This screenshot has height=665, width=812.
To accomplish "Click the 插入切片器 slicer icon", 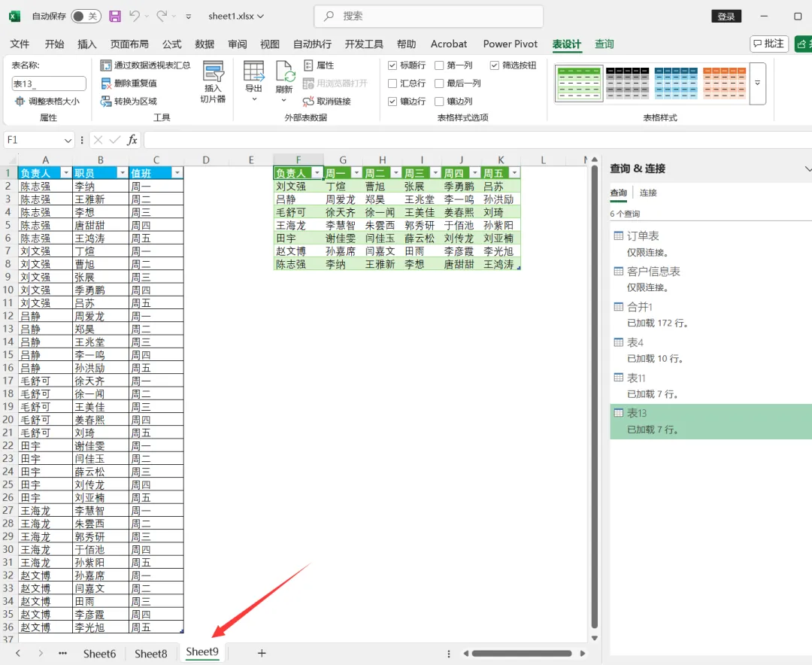I will click(x=213, y=72).
